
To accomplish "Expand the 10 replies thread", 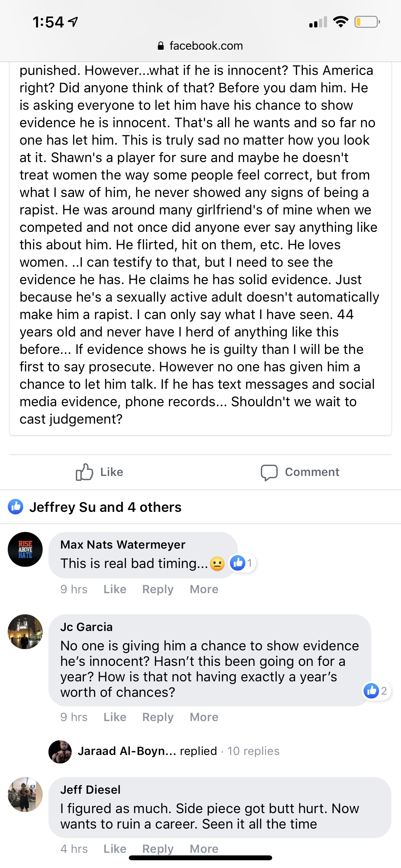I will 253,751.
